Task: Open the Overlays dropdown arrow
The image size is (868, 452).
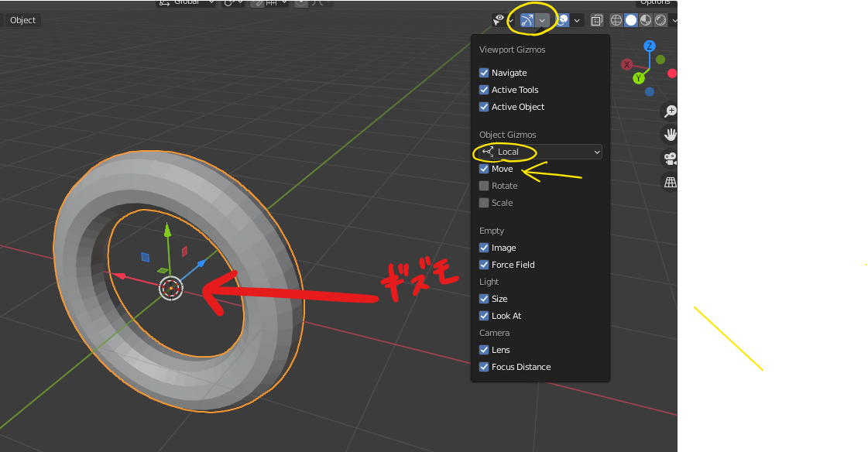Action: (x=577, y=20)
